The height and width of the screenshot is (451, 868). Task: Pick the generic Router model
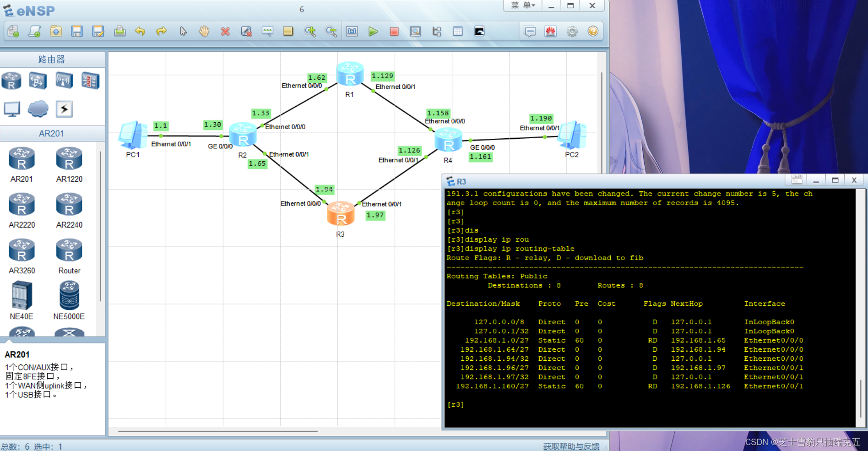(x=69, y=256)
